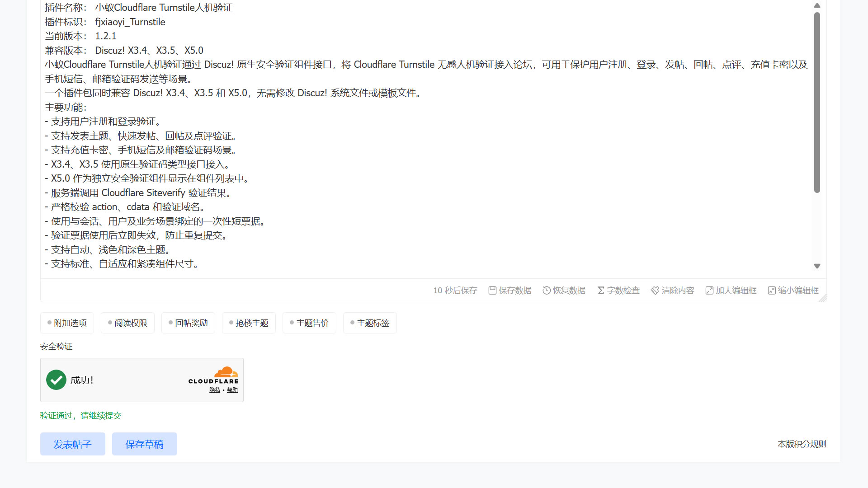Open the 阅读权限 tab
868x488 pixels.
pos(127,323)
